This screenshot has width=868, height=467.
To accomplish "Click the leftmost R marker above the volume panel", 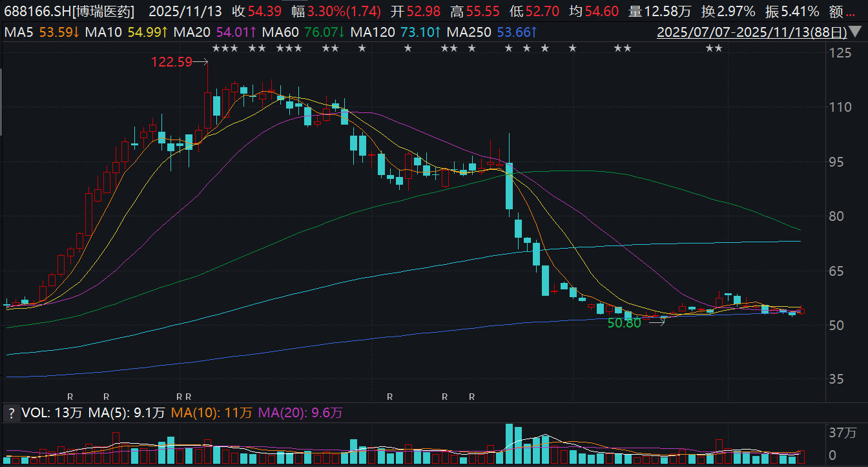I will (x=71, y=396).
